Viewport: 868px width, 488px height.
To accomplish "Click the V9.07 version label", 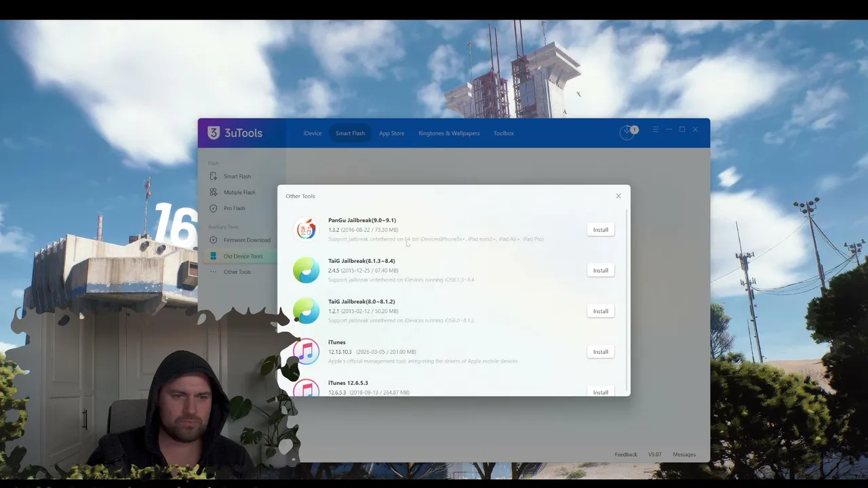I will point(654,455).
